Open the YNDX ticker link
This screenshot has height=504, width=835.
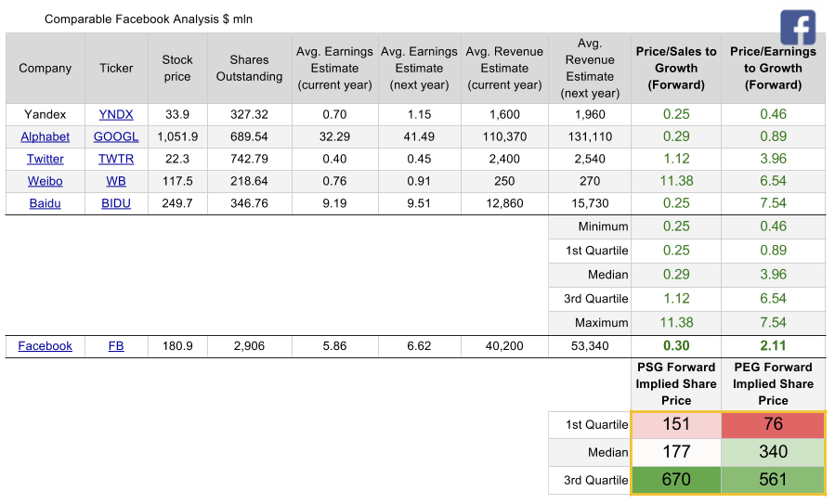116,114
